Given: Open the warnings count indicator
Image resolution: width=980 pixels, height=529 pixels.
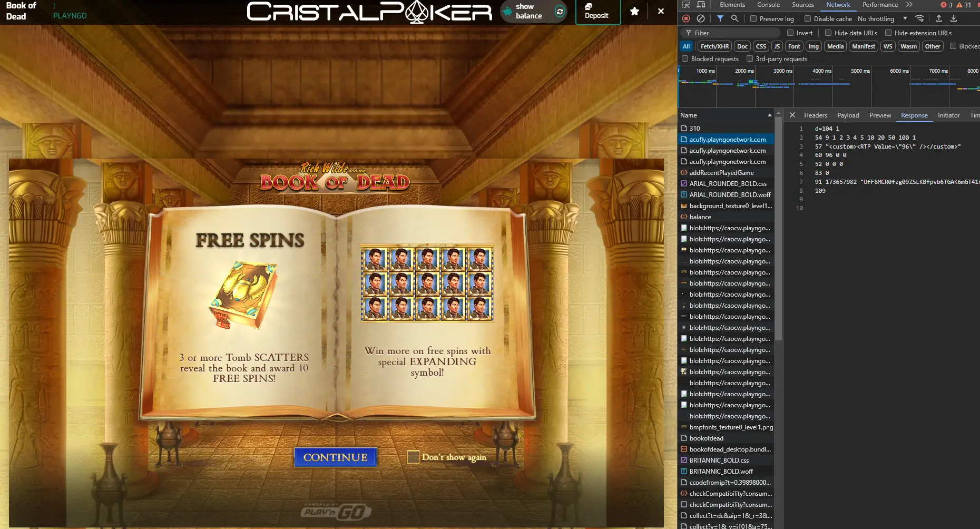Looking at the screenshot, I should tap(964, 5).
